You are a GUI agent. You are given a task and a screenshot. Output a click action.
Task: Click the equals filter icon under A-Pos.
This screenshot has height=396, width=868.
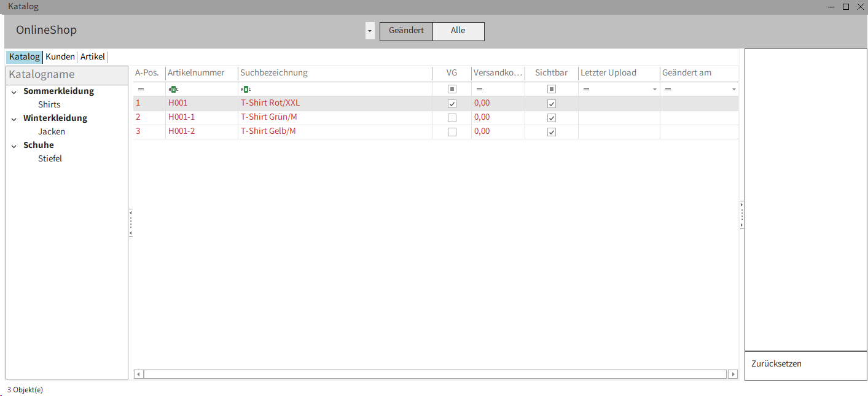point(141,90)
